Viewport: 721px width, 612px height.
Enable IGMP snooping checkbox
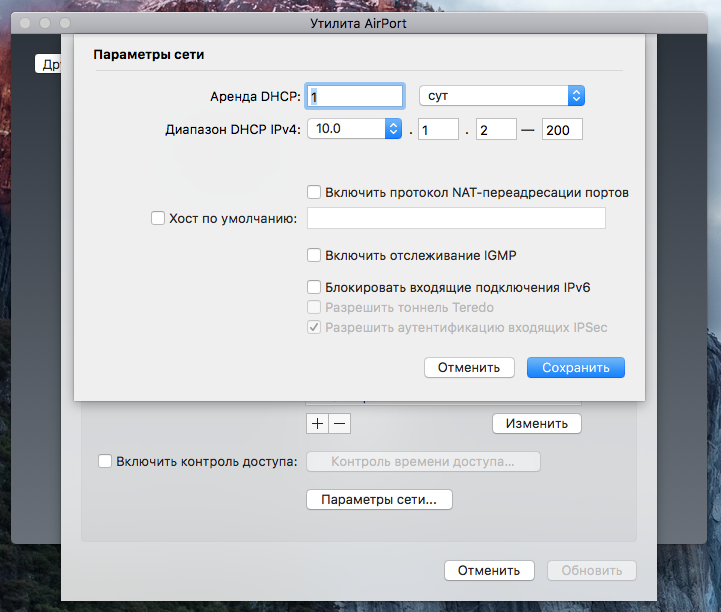click(x=314, y=255)
